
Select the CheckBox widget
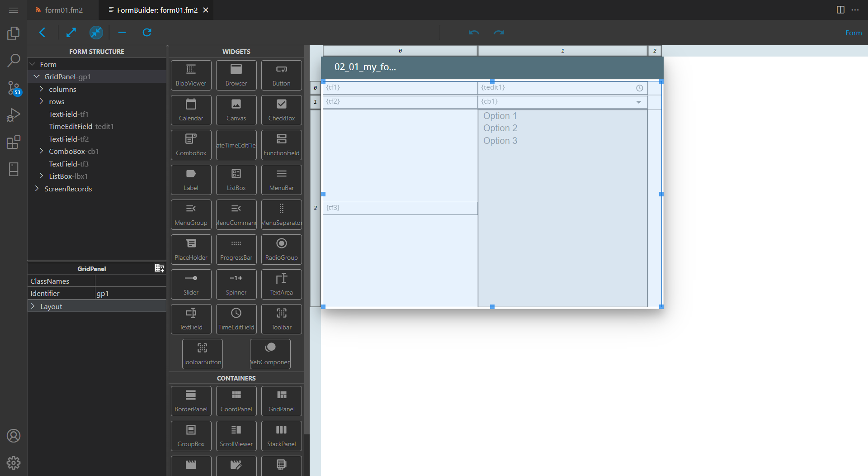click(281, 110)
